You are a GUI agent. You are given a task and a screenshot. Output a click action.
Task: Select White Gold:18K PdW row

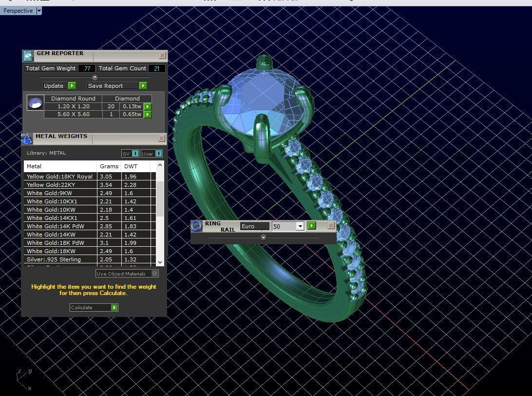point(90,243)
